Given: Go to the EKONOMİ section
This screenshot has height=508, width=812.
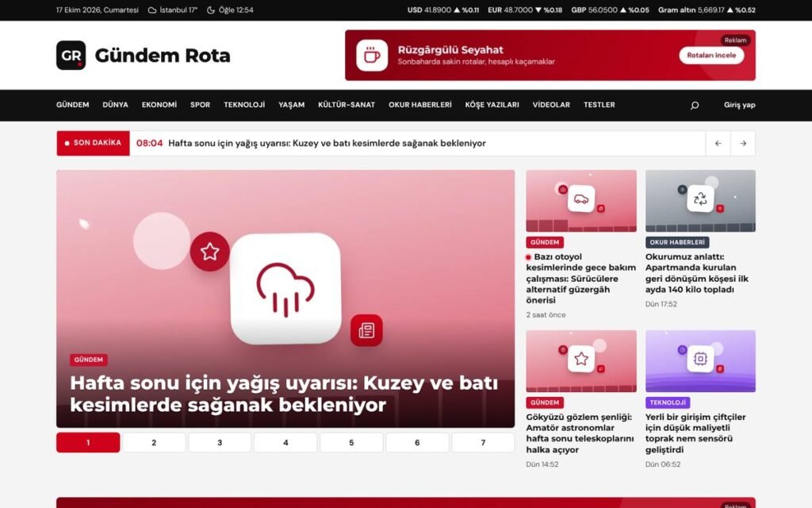Looking at the screenshot, I should pos(159,105).
